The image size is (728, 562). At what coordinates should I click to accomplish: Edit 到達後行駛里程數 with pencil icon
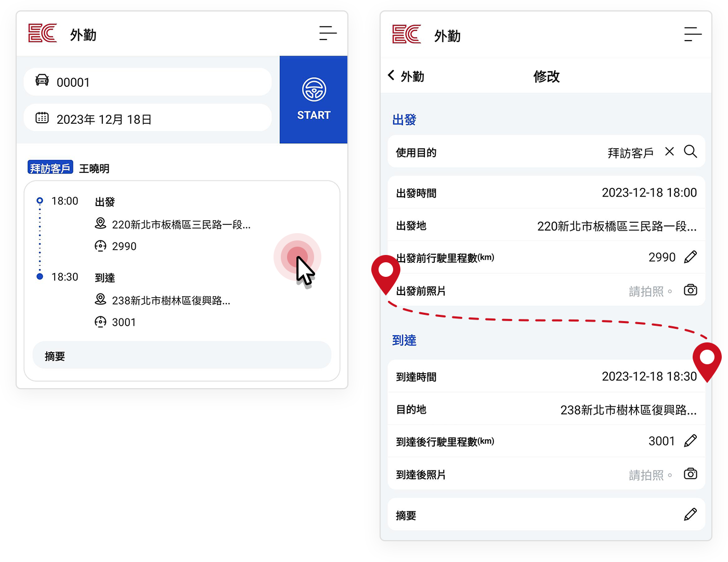[690, 441]
